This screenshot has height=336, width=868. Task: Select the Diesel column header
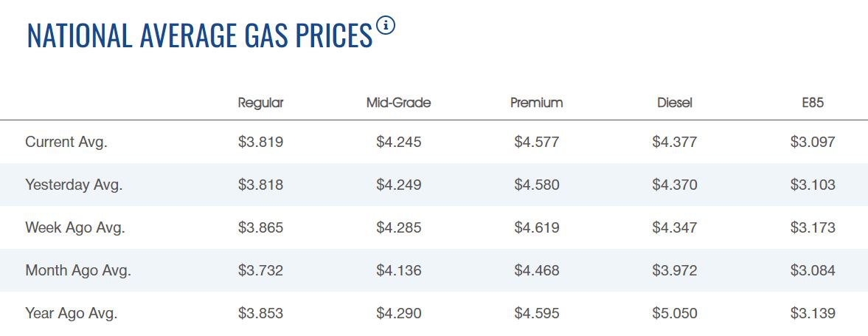click(675, 103)
